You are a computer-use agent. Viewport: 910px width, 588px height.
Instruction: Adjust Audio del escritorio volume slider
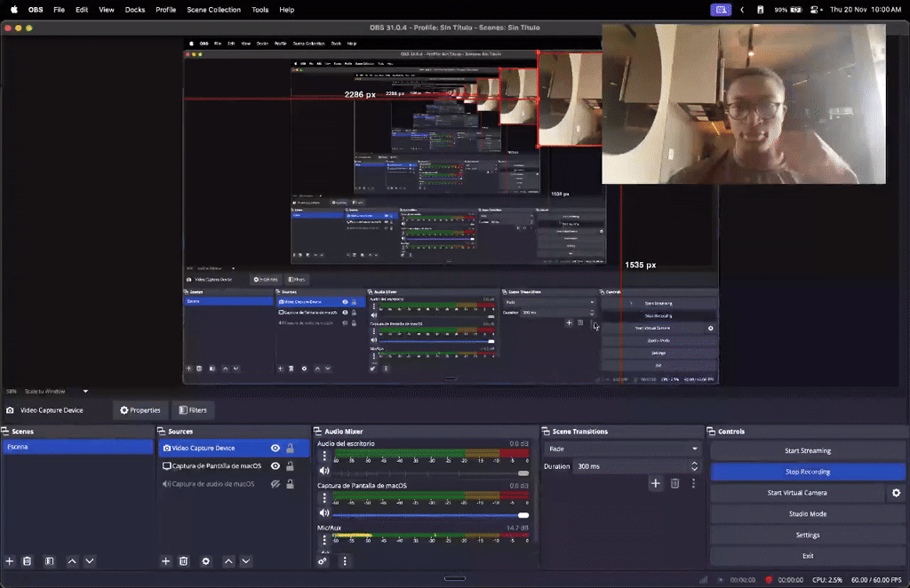pos(430,473)
